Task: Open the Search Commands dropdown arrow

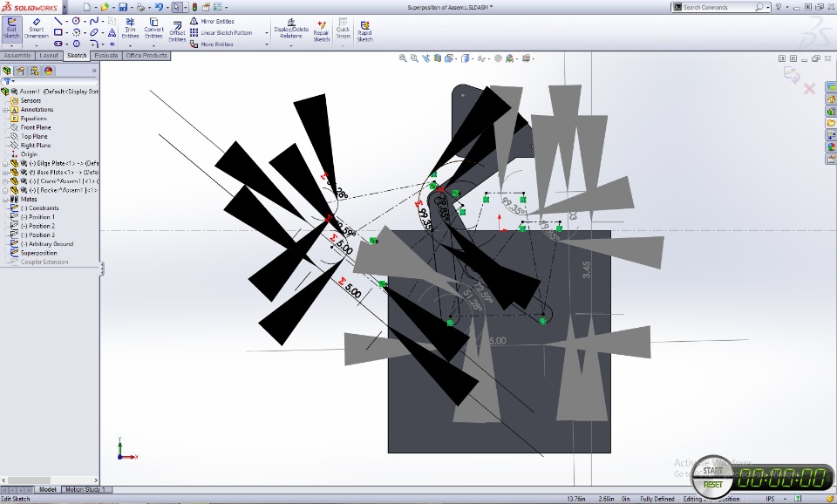Action: [768, 8]
